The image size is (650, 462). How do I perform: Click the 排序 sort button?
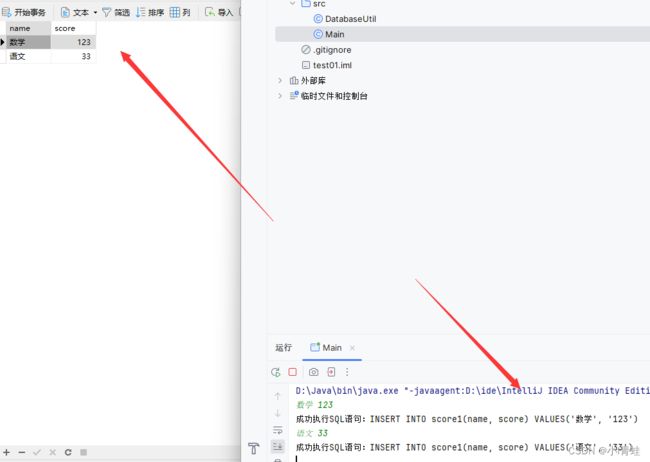click(150, 12)
